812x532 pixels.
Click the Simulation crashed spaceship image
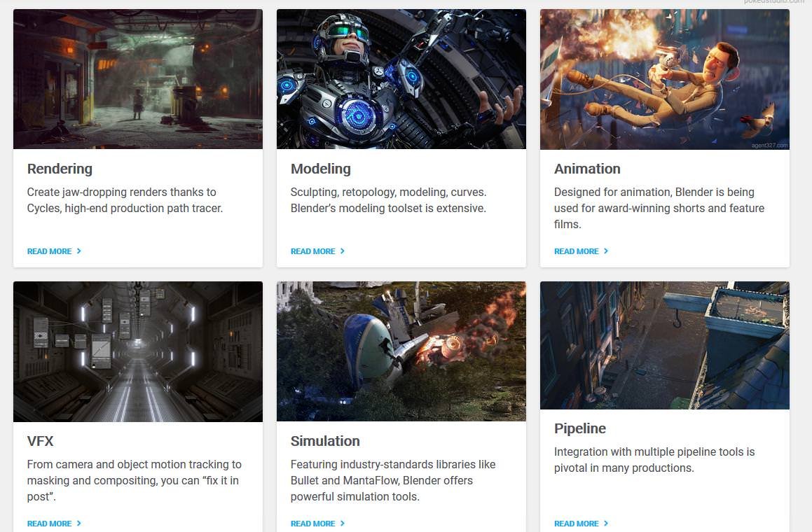tap(401, 351)
